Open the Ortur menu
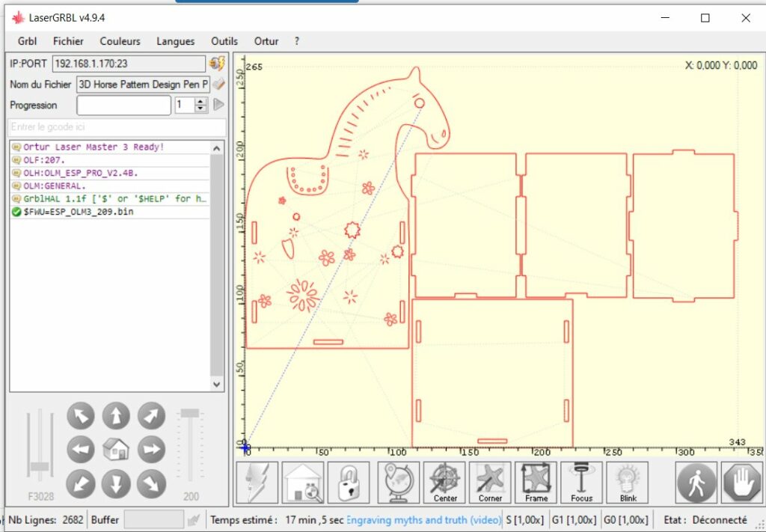Screen dimensions: 766x532 [x=266, y=41]
